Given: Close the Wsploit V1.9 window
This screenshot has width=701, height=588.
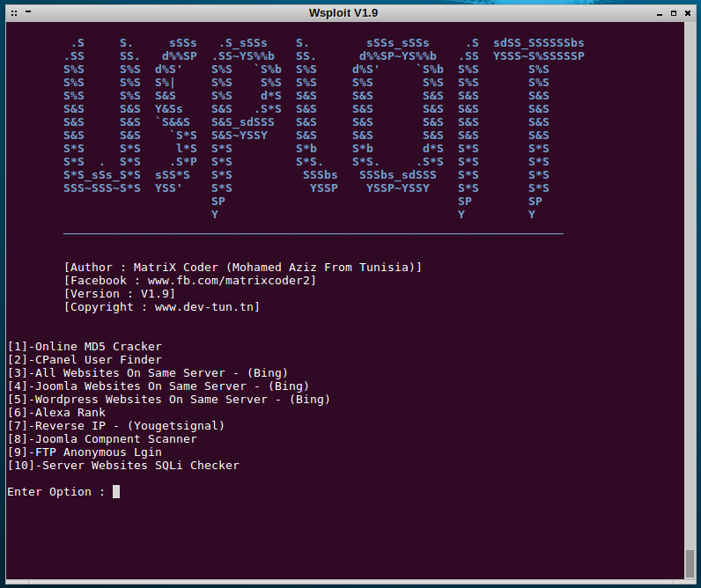Looking at the screenshot, I should 688,13.
